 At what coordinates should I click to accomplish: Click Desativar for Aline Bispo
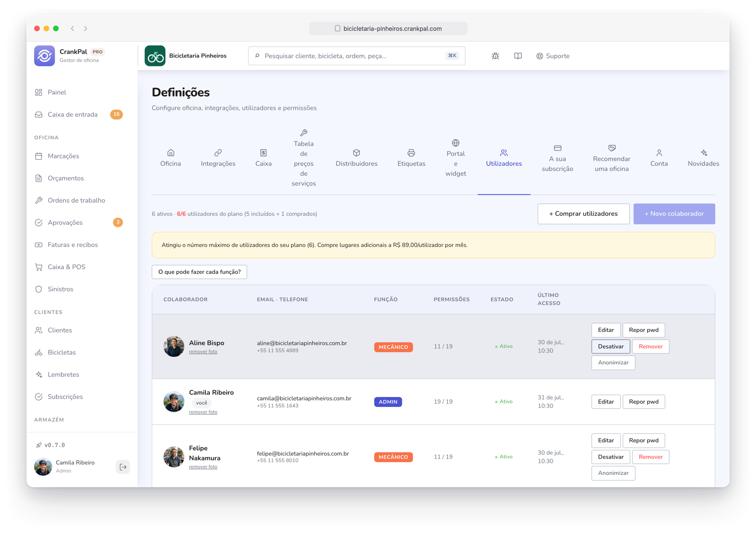(x=610, y=347)
